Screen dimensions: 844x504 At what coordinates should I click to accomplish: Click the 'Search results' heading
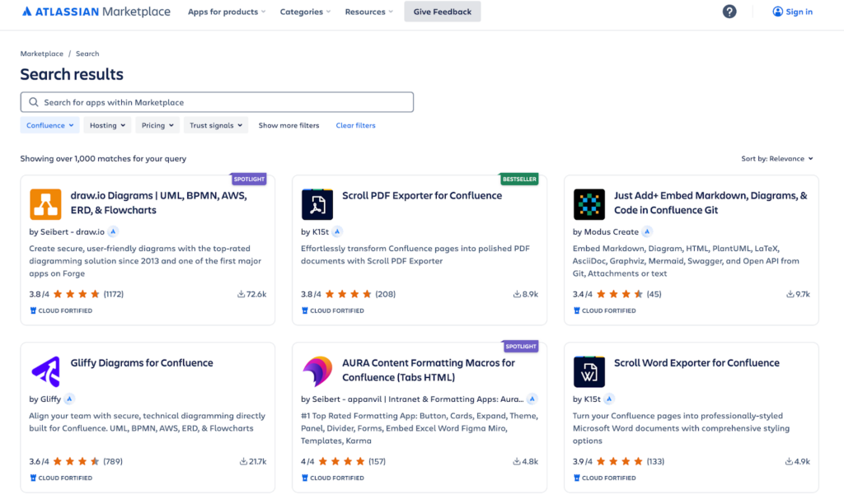click(x=72, y=74)
